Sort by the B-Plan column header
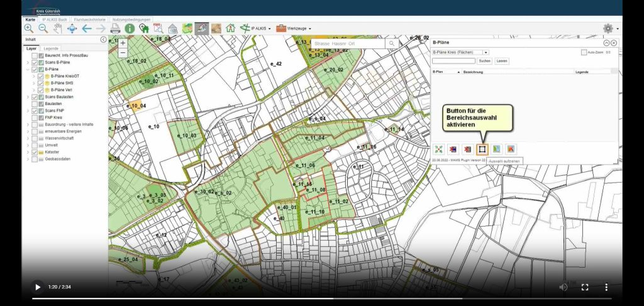The width and height of the screenshot is (644, 306). coord(446,72)
